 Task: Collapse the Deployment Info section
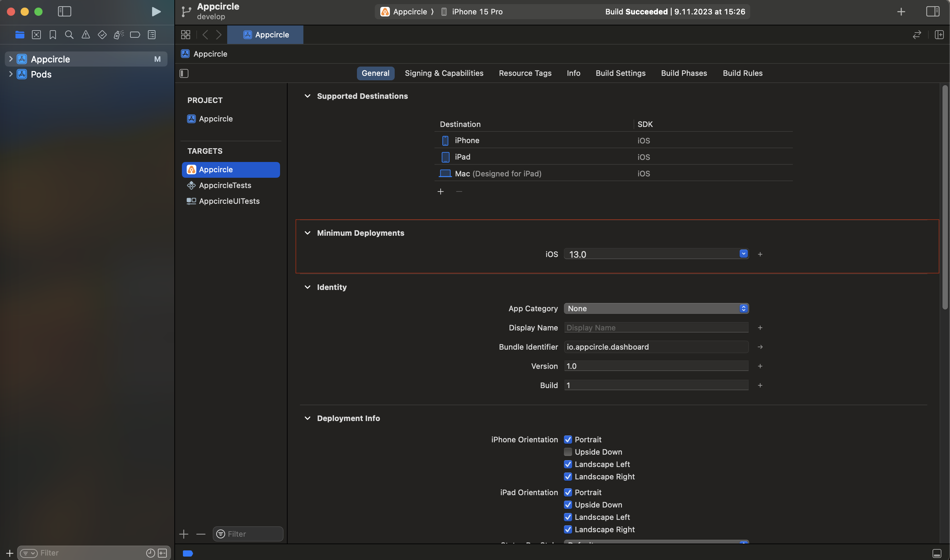point(307,419)
